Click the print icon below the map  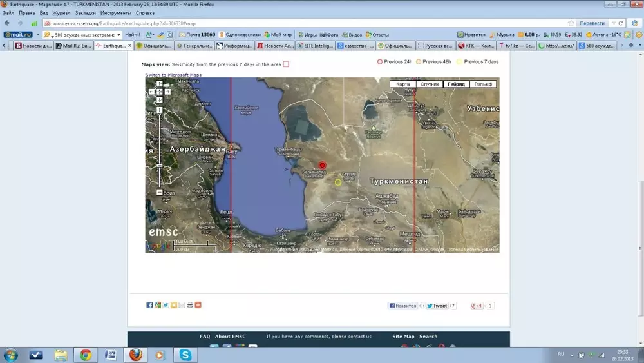click(190, 305)
